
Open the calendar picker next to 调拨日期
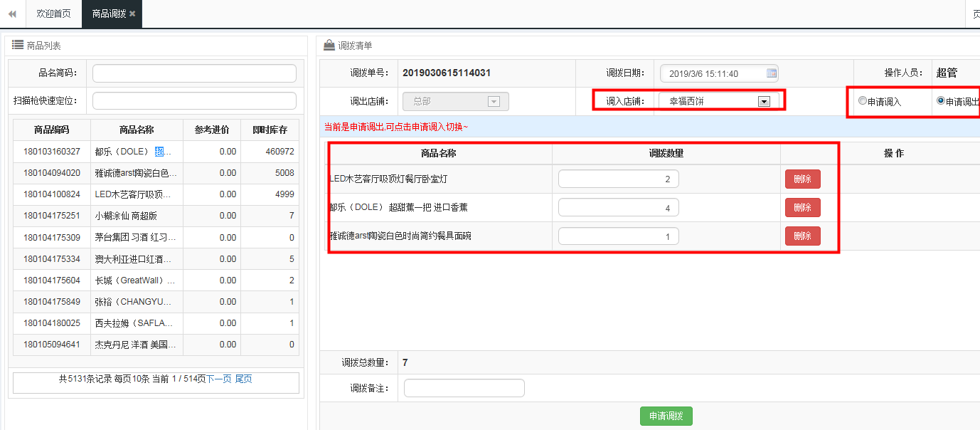(771, 73)
